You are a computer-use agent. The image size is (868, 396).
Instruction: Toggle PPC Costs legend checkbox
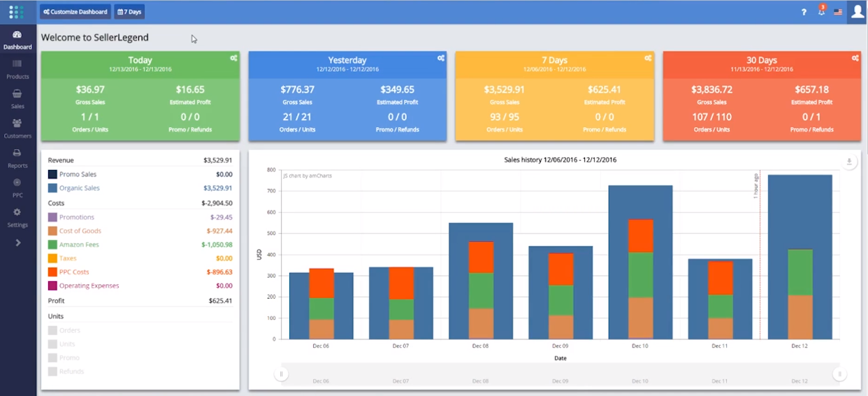click(x=52, y=272)
